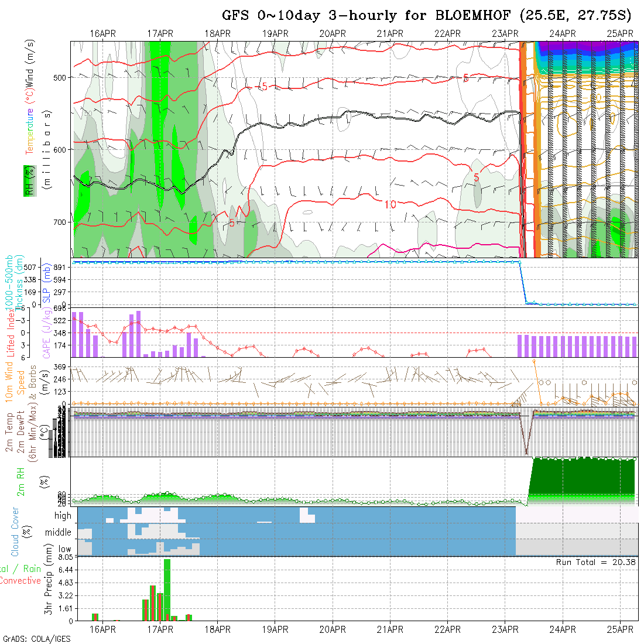Click the 507 value on the thickness axis
644x644 pixels.
point(30,268)
